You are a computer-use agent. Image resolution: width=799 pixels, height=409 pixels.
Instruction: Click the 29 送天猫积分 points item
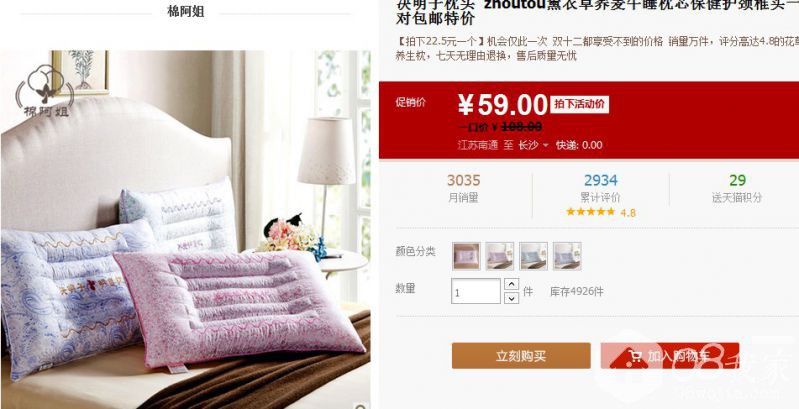click(737, 188)
